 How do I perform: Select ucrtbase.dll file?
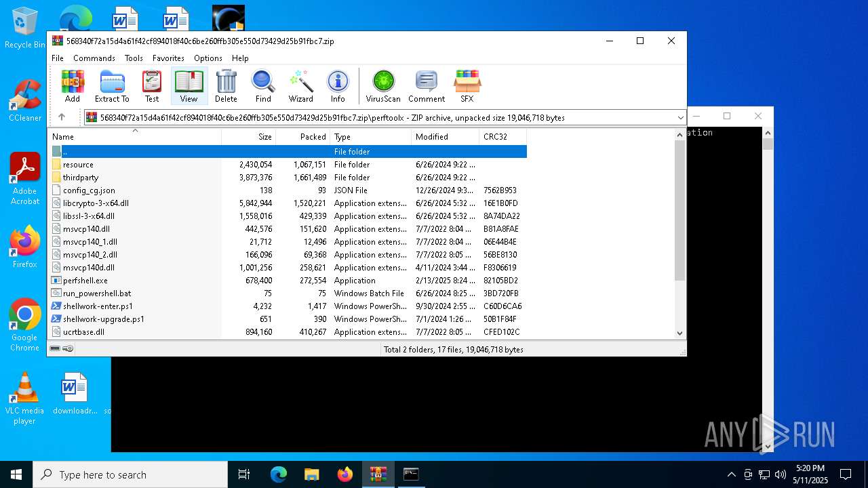click(289, 332)
